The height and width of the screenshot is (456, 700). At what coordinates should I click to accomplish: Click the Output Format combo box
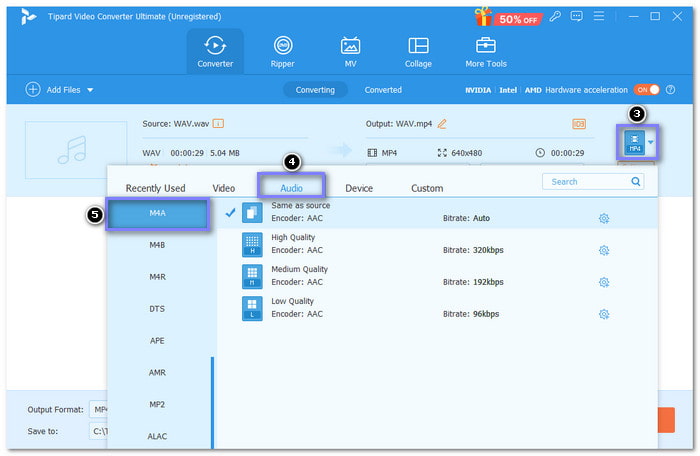click(x=99, y=409)
